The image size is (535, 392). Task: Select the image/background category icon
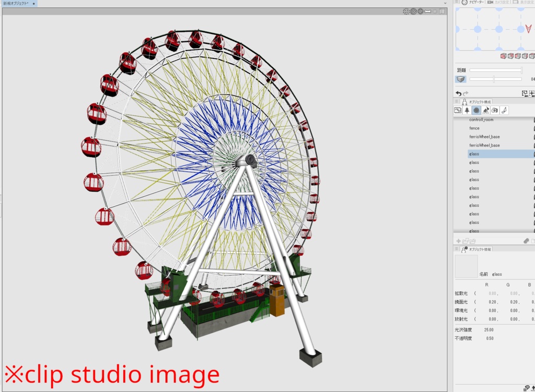[458, 110]
